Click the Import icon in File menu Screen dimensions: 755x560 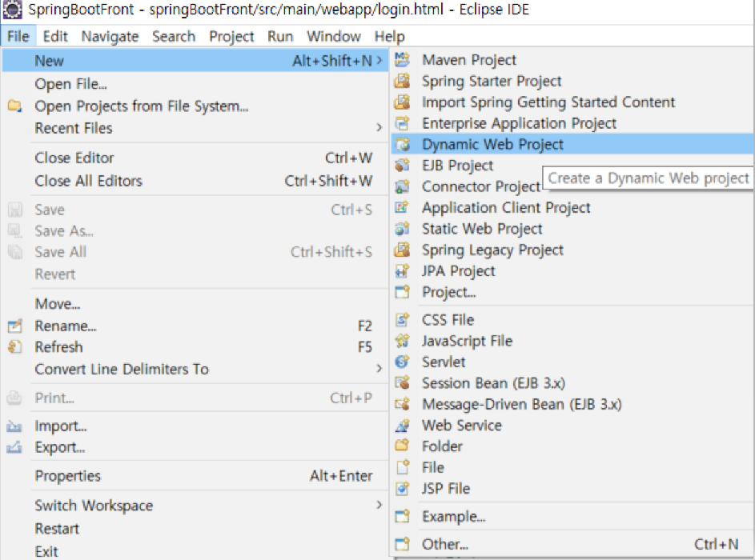pos(15,426)
